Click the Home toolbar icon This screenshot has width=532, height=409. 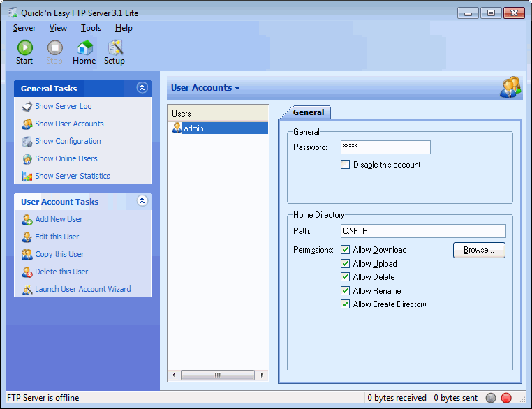click(84, 48)
